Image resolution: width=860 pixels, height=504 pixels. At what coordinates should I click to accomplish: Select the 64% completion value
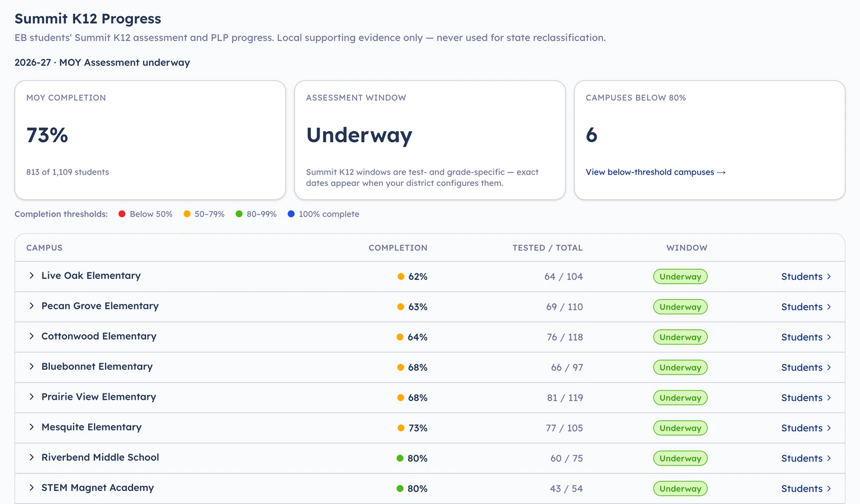click(418, 337)
